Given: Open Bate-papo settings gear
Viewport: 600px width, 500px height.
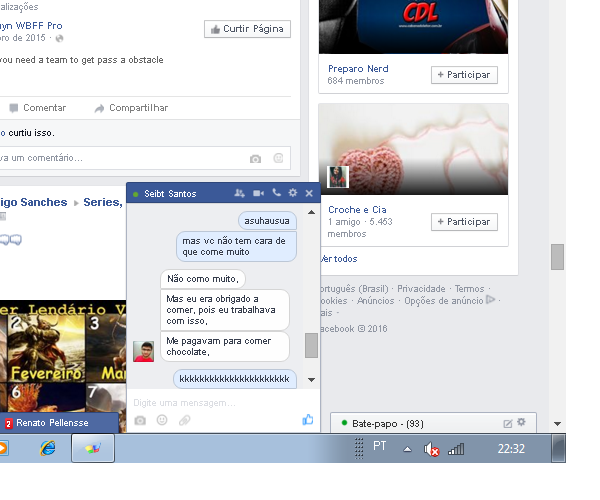Looking at the screenshot, I should [x=521, y=422].
